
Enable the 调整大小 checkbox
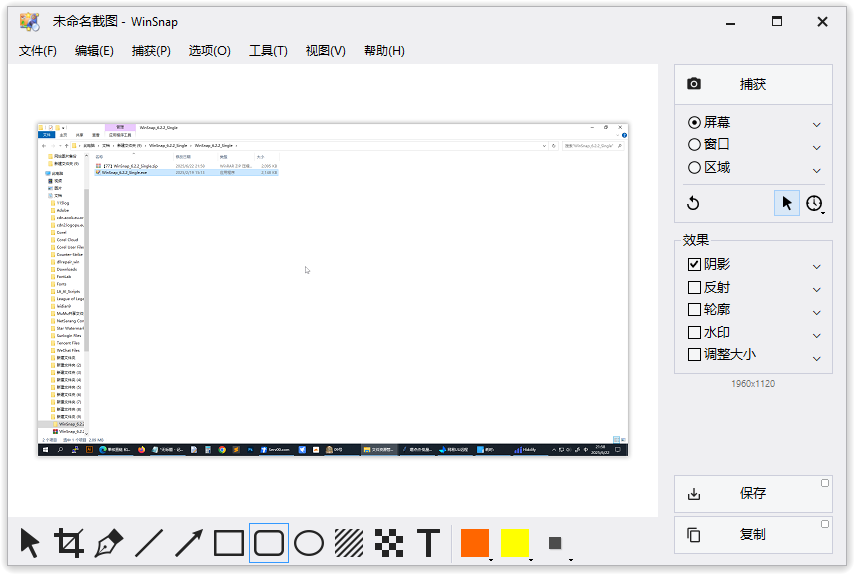694,355
